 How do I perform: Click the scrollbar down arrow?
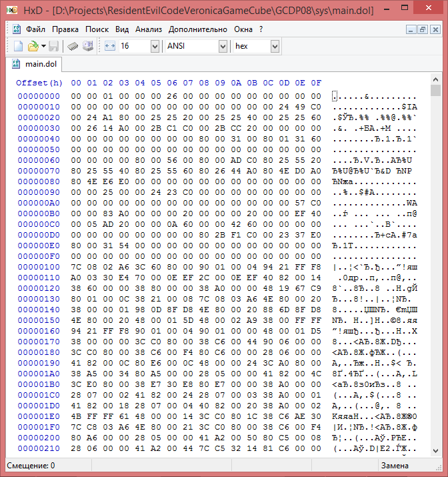435,450
